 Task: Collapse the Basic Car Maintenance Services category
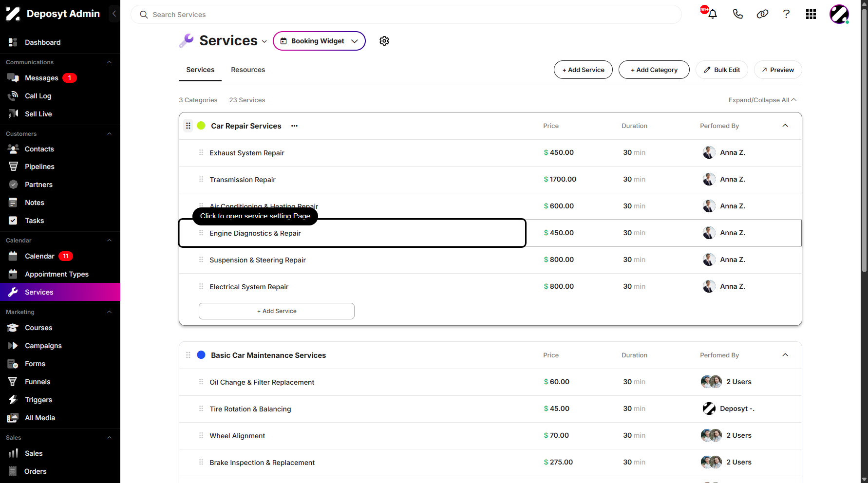pos(785,355)
